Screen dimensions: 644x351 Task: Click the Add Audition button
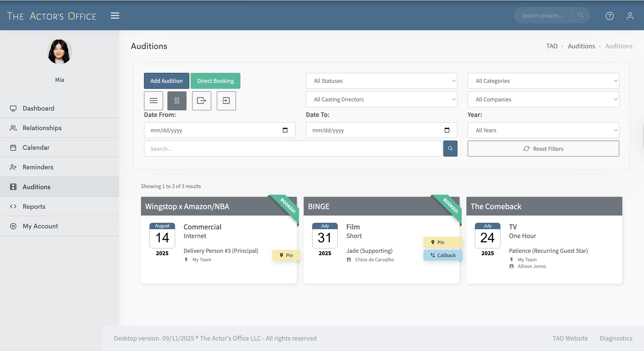[166, 81]
